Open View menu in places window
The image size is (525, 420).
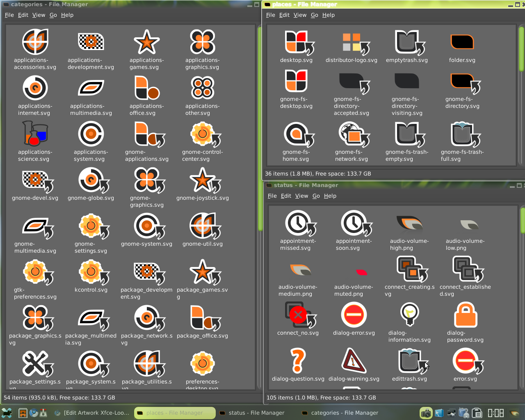click(x=300, y=15)
